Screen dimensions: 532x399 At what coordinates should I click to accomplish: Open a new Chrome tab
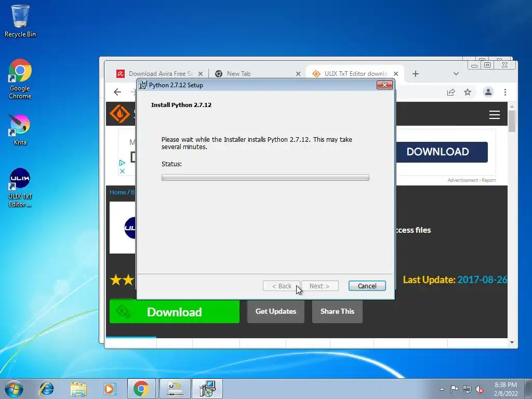pyautogui.click(x=416, y=74)
